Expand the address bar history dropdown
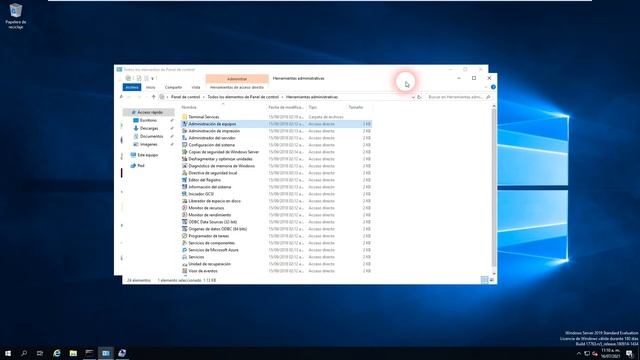The height and width of the screenshot is (360, 640). [413, 97]
